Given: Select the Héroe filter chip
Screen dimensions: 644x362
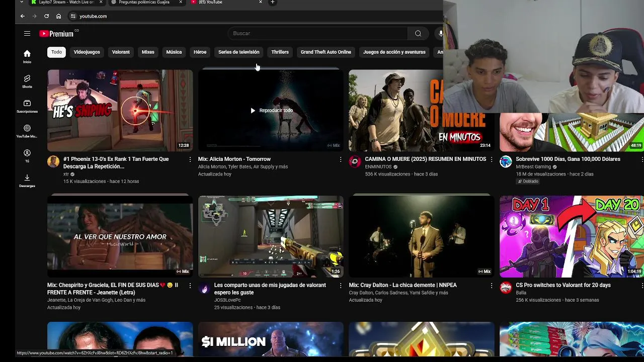Looking at the screenshot, I should click(200, 52).
